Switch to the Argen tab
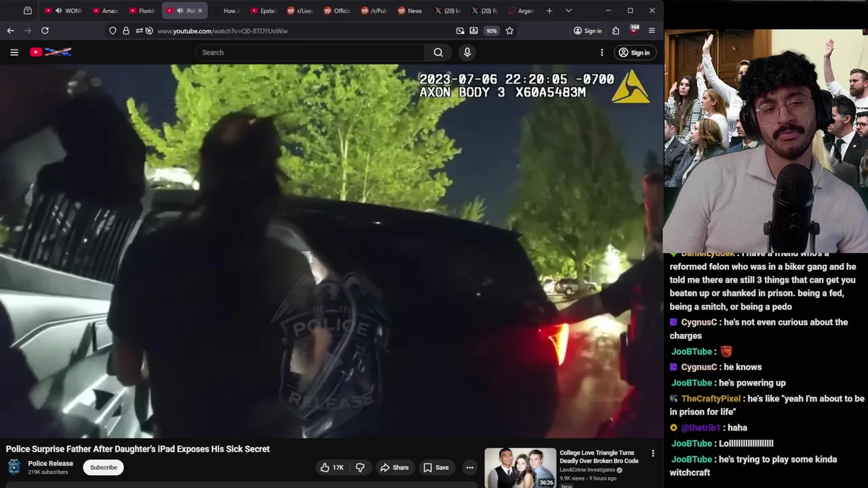The width and height of the screenshot is (868, 488). [521, 11]
